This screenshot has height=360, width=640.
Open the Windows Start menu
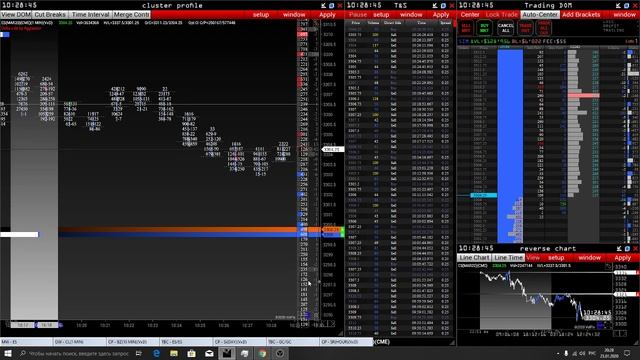point(7,353)
